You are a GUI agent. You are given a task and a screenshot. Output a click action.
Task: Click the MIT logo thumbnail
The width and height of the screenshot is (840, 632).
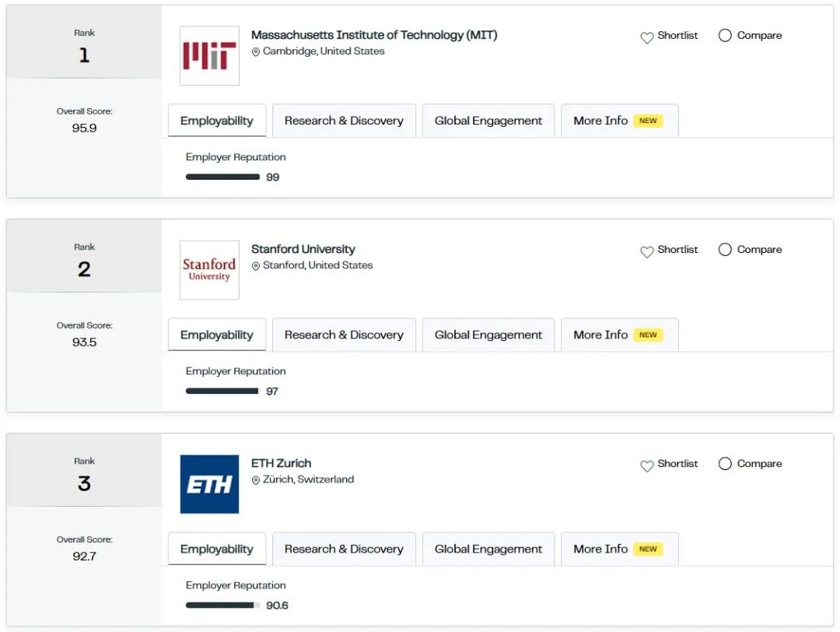[209, 56]
